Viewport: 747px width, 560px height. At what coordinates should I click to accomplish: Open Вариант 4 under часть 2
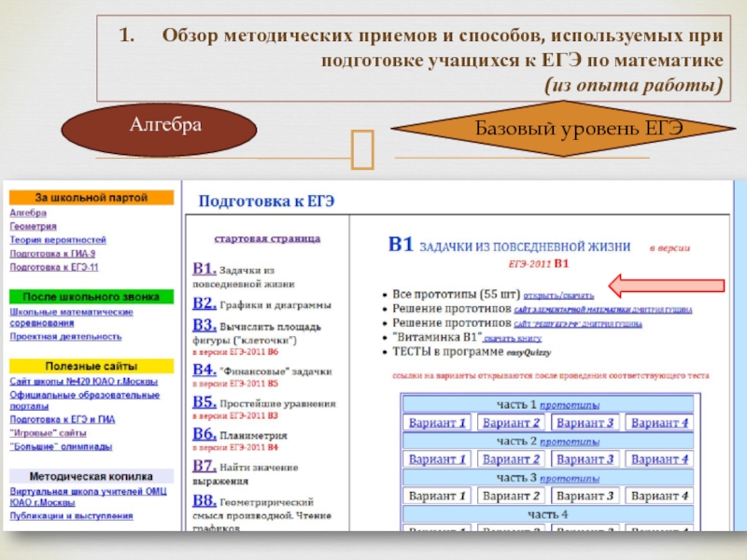[x=659, y=459]
